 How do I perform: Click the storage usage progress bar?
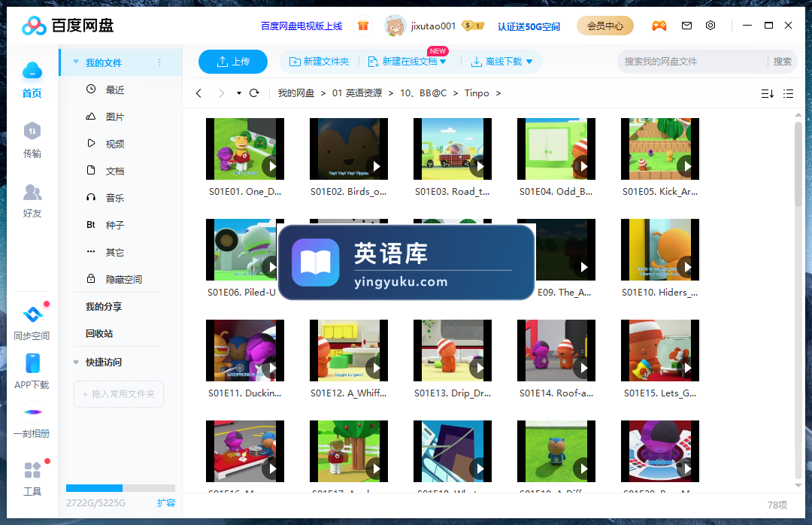tap(120, 487)
